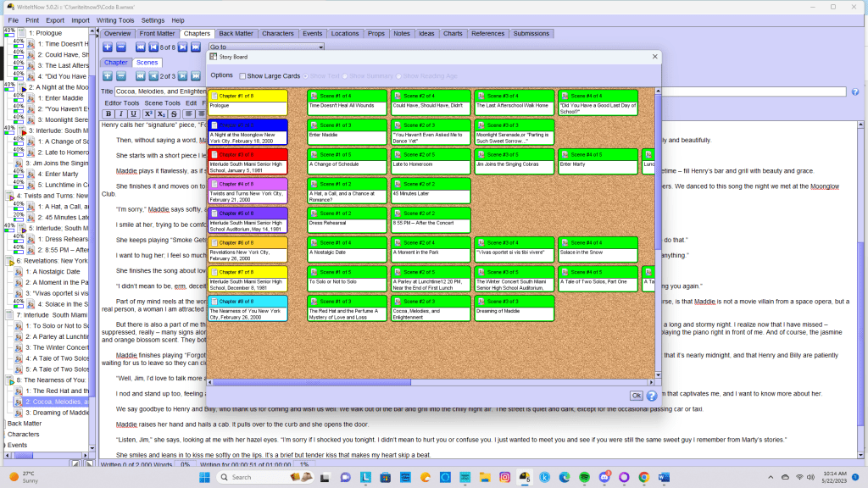The image size is (868, 488).
Task: Open Spotify from the Windows taskbar
Action: point(583,477)
